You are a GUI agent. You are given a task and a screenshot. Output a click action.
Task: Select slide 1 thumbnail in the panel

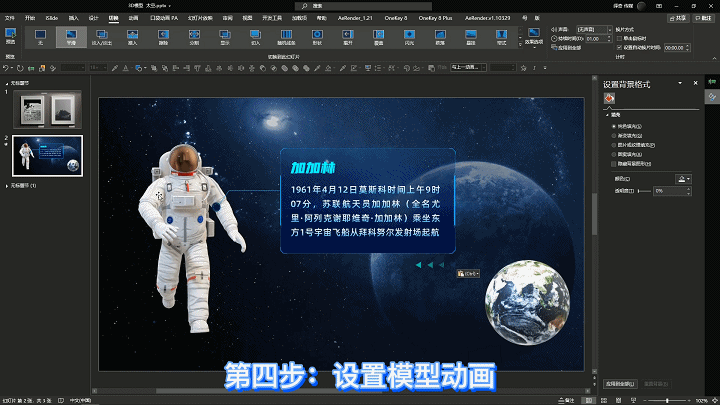coord(48,109)
